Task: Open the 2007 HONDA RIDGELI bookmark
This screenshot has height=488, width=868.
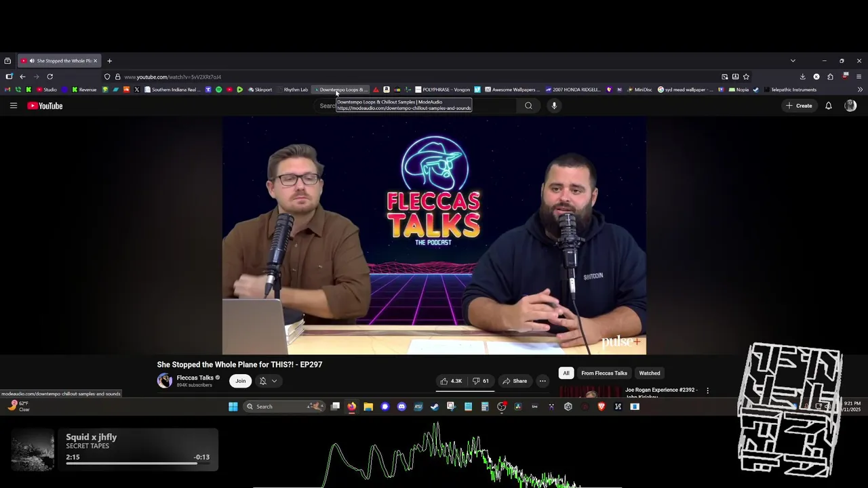Action: [x=573, y=89]
